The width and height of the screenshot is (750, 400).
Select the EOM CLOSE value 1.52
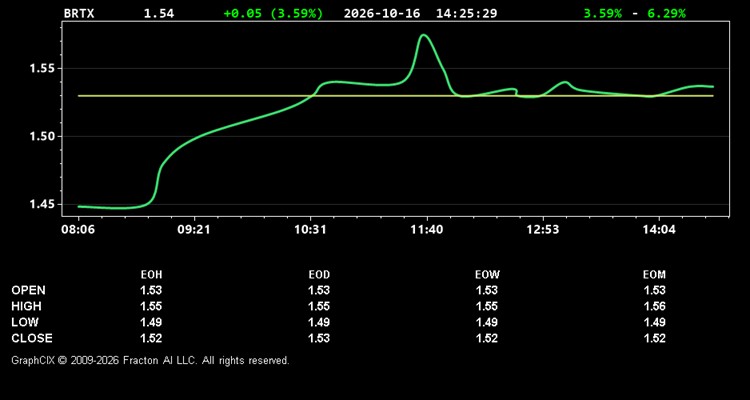[x=655, y=338]
